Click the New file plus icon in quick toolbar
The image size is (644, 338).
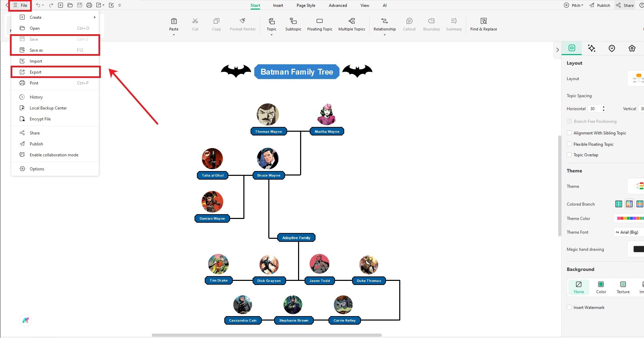[x=61, y=5]
